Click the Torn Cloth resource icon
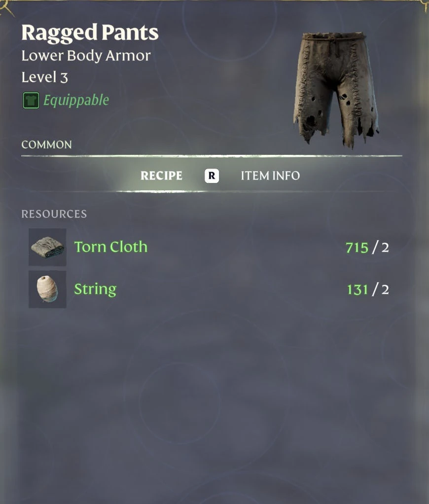The width and height of the screenshot is (429, 504). click(x=47, y=247)
